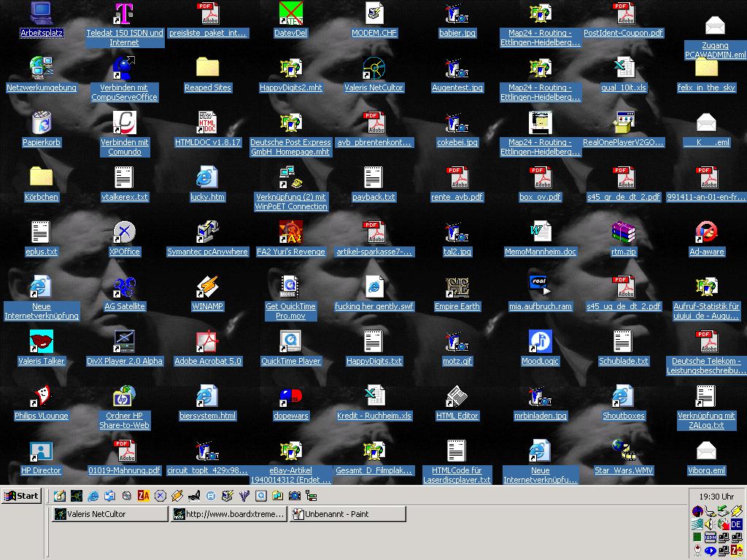Open Adobe Acrobat 5.0 shortcut
The width and height of the screenshot is (747, 560).
(207, 342)
